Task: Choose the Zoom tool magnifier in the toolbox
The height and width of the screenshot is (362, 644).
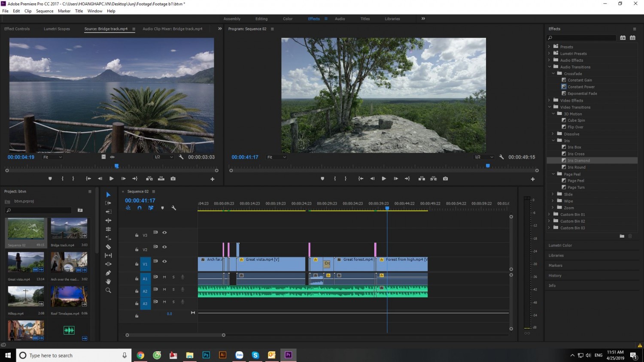Action: click(x=108, y=290)
